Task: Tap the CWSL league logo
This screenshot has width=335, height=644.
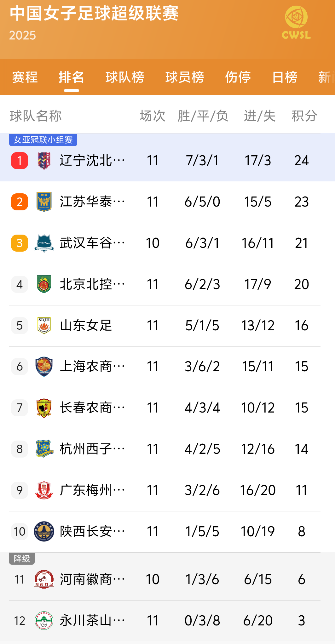Action: [x=296, y=23]
